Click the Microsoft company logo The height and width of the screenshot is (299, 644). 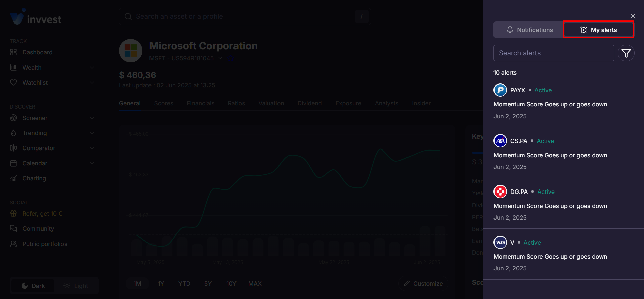coord(131,51)
